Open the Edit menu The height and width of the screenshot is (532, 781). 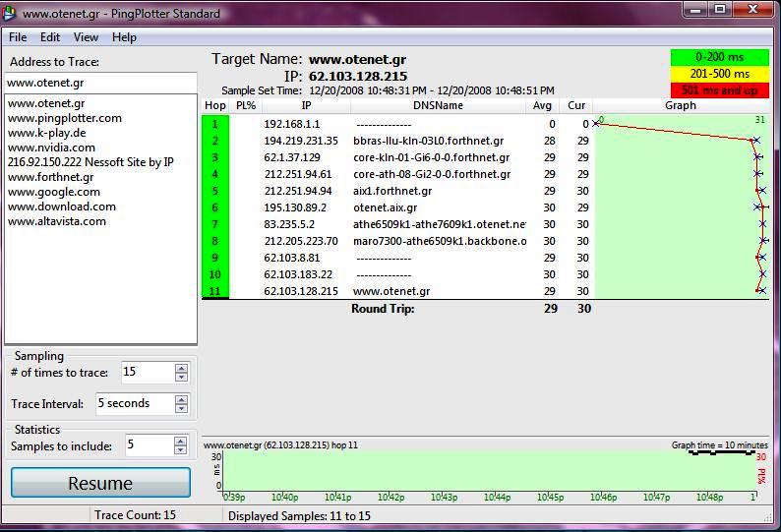(x=50, y=37)
